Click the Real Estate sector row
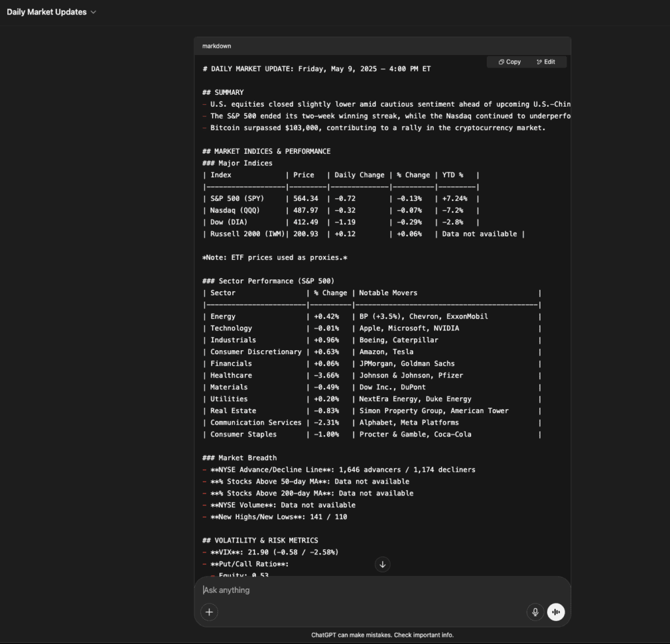 372,410
